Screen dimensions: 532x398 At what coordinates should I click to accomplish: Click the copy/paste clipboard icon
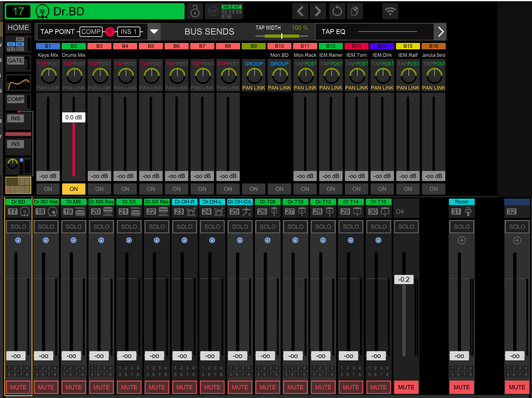click(x=355, y=11)
